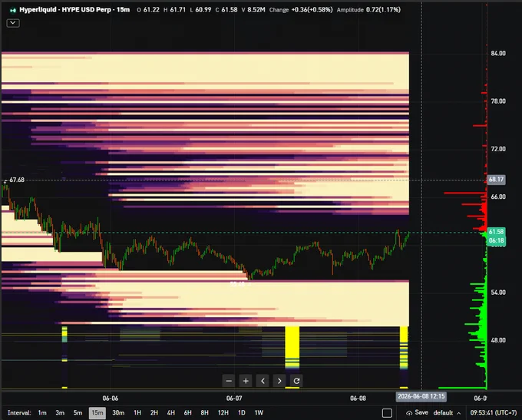Viewport: 522px width, 420px height.
Task: Click the 2026-06-08 12:15 crosshair date label
Action: coord(421,396)
